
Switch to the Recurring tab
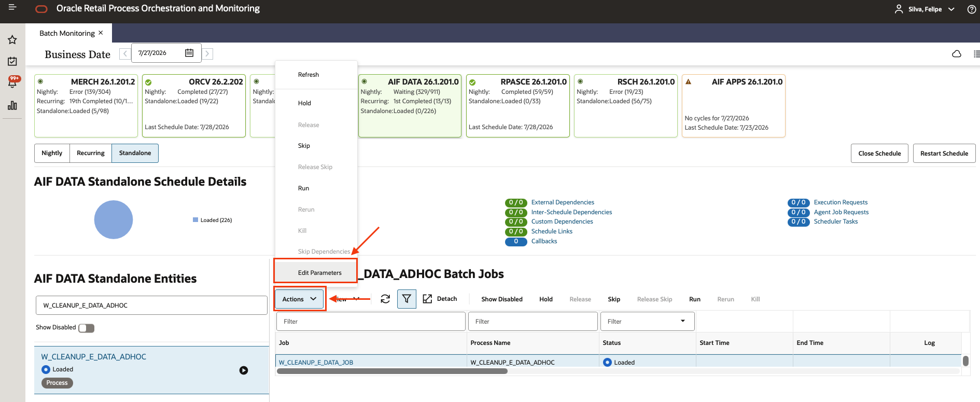click(91, 153)
